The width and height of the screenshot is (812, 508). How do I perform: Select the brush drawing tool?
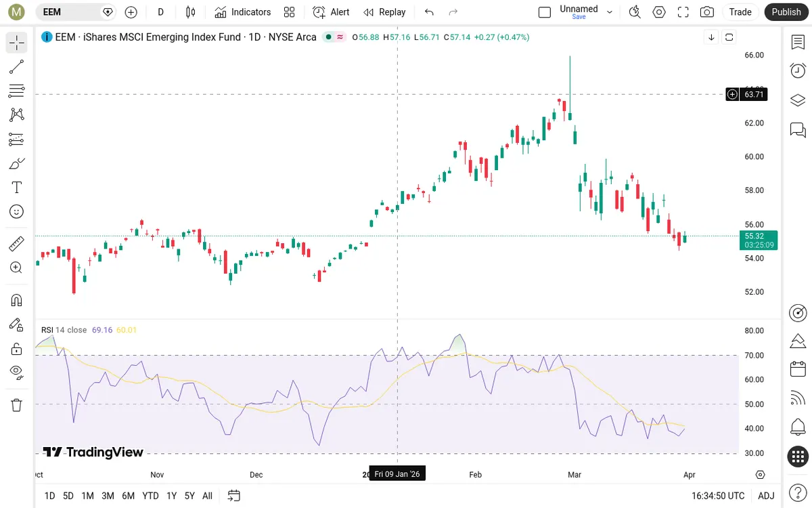click(17, 163)
